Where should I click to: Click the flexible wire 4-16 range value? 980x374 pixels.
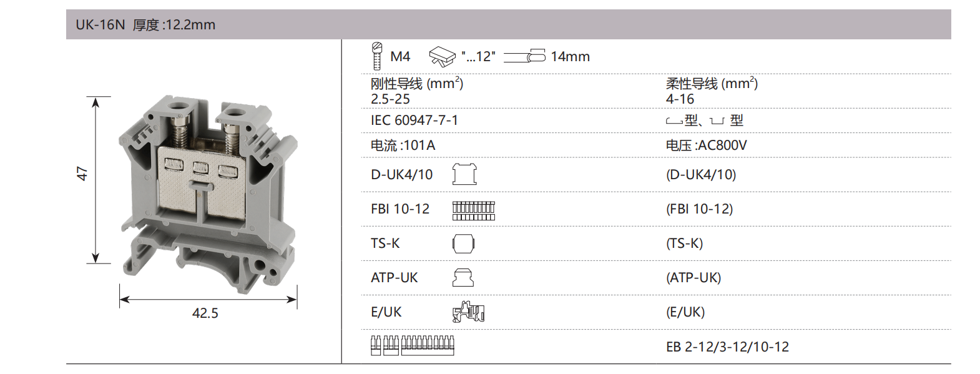click(680, 99)
